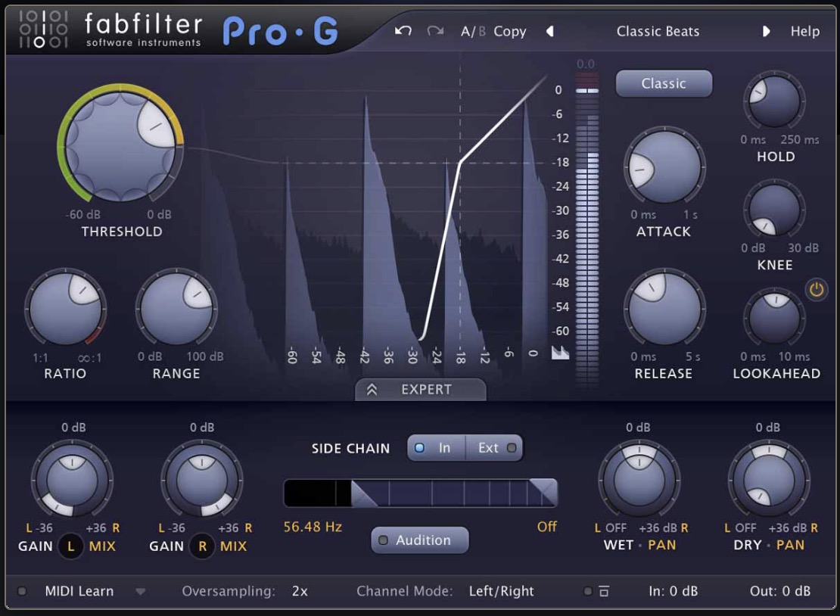Click the MIDI Learn button
840x616 pixels.
[79, 591]
